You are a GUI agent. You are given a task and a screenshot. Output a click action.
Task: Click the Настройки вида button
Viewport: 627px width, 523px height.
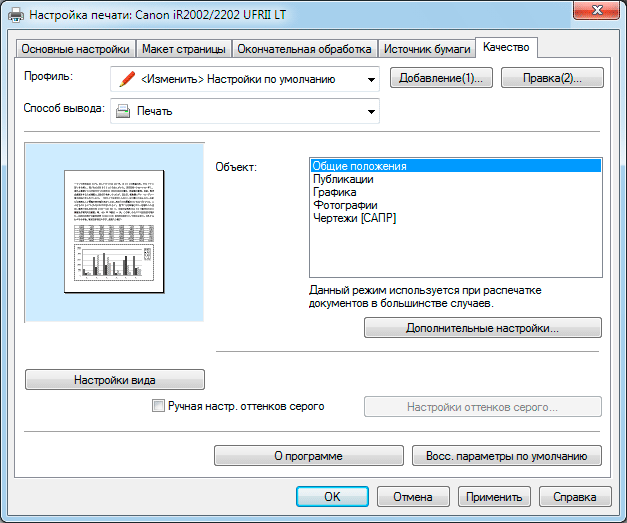[x=115, y=379]
